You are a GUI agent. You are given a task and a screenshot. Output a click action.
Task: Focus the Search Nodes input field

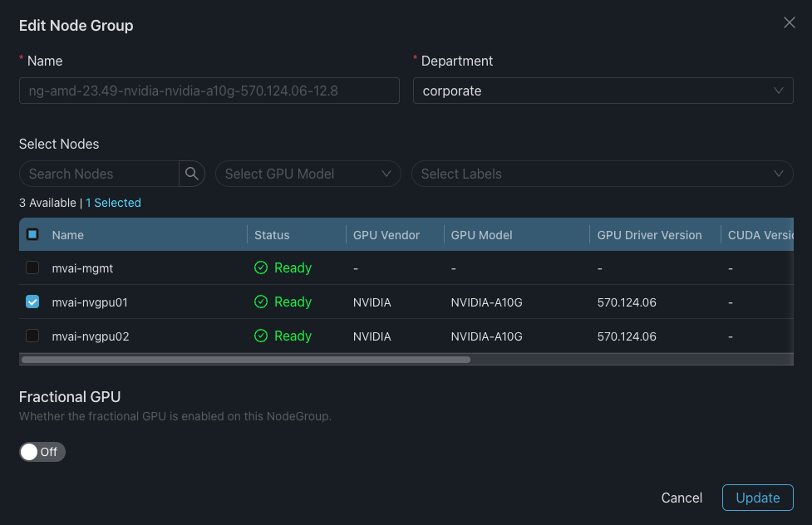(x=100, y=174)
